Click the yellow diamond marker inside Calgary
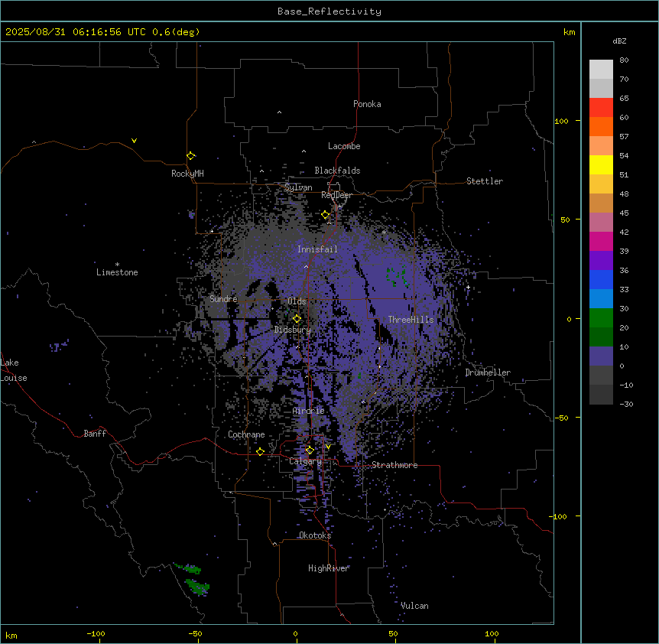Screen dimensions: 659x644 tap(310, 450)
